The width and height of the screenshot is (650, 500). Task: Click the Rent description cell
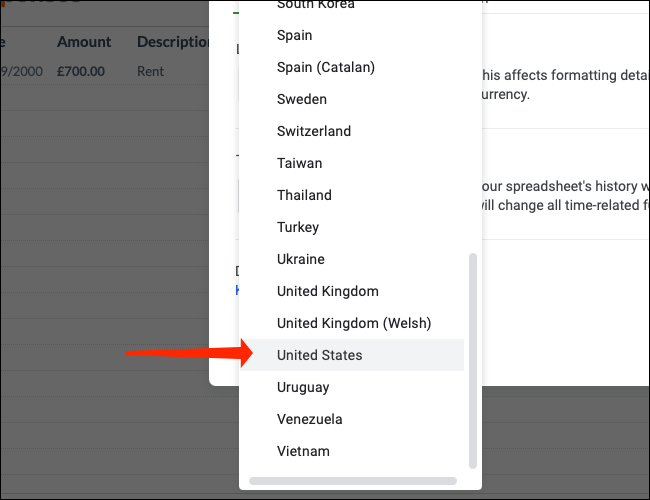pyautogui.click(x=150, y=71)
